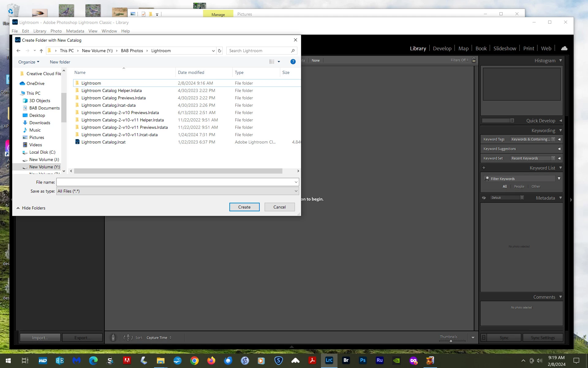Collapse the Histogram panel
The image size is (588, 368).
click(x=560, y=61)
